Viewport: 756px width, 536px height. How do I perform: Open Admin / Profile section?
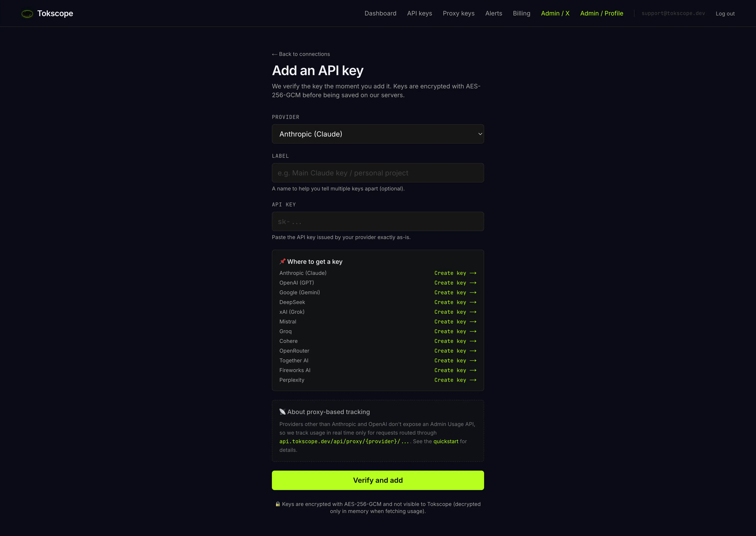pos(602,13)
